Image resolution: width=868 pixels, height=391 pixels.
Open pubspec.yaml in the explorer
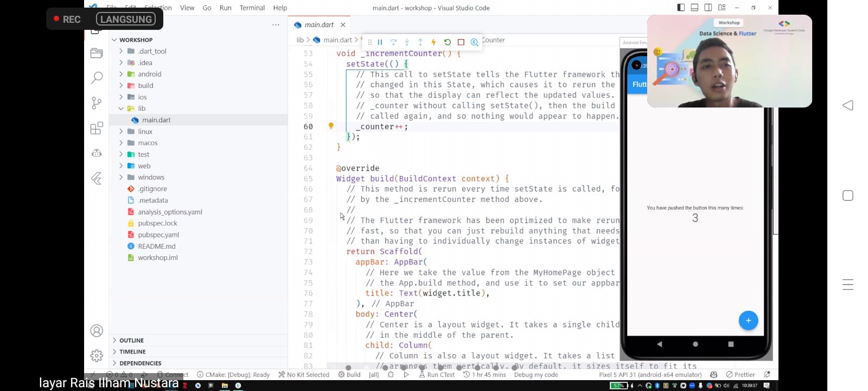158,235
